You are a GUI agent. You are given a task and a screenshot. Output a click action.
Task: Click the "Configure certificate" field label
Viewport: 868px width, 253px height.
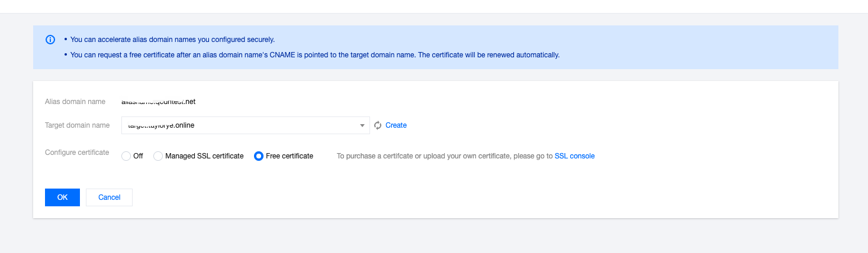point(77,153)
